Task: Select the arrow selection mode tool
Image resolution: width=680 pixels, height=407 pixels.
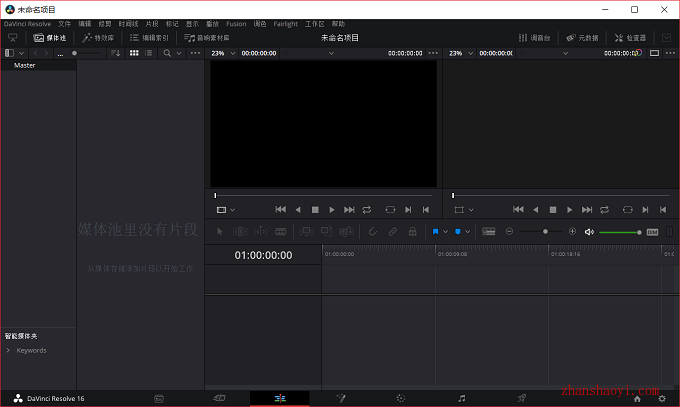Action: tap(219, 232)
